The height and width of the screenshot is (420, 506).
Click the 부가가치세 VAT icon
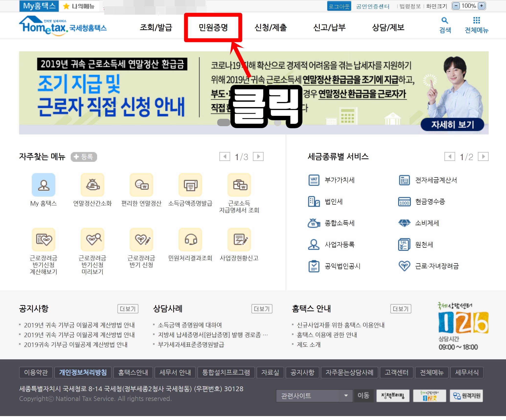click(x=314, y=180)
